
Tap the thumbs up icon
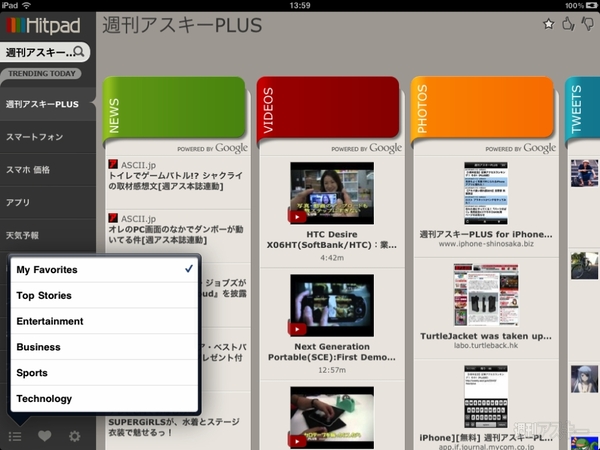click(x=568, y=24)
